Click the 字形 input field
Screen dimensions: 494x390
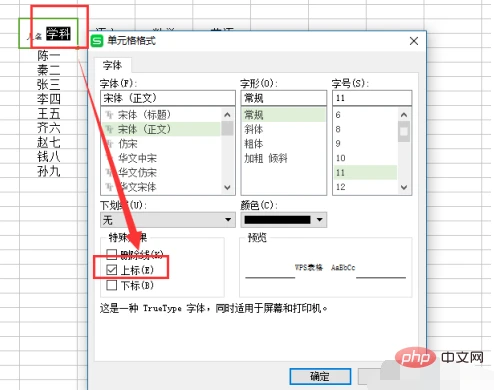[284, 98]
